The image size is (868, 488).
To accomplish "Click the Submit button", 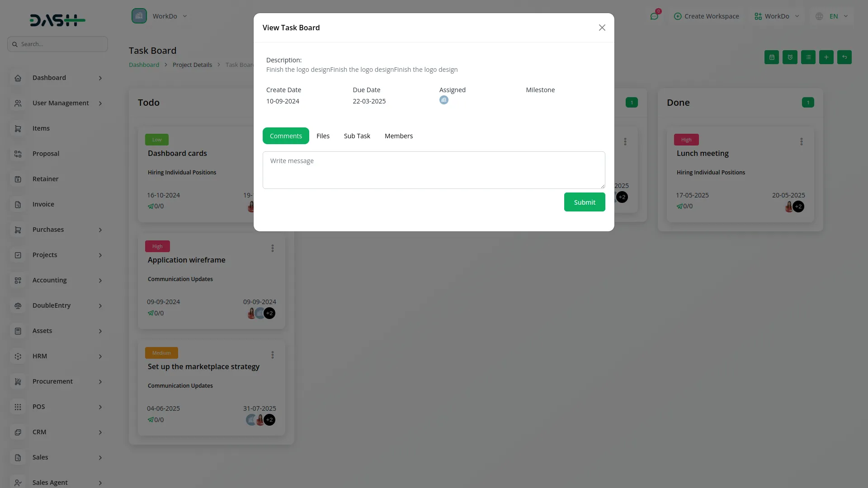I will (584, 202).
